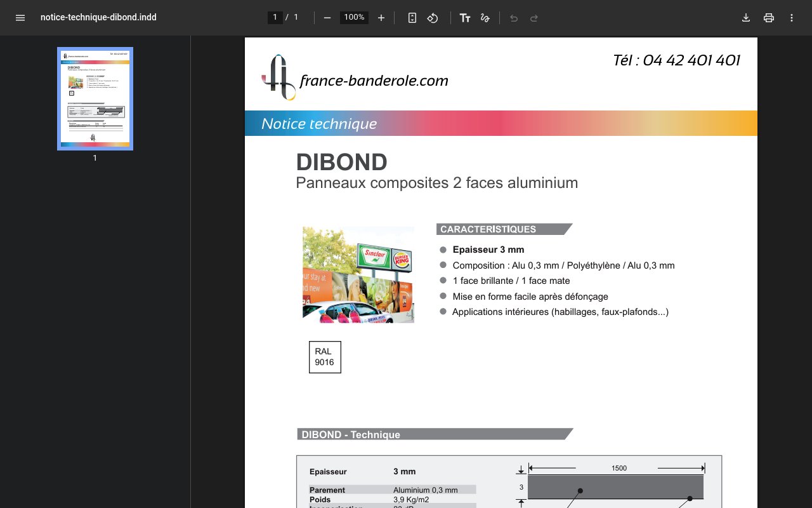Click the billboard product photo
Screen dimensions: 812x508
358,274
